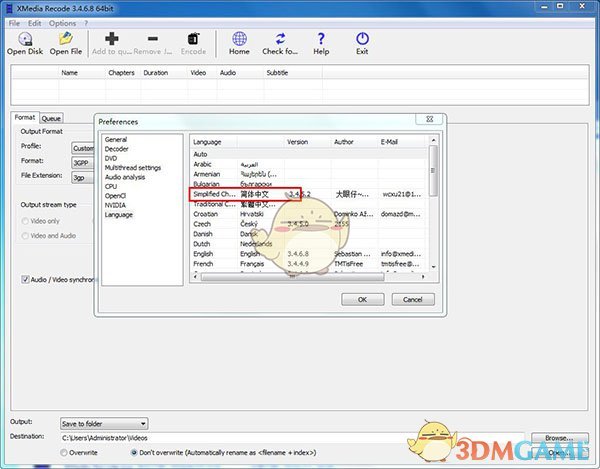This screenshot has height=469, width=600.
Task: Open the Save to folder dropdown
Action: point(104,423)
